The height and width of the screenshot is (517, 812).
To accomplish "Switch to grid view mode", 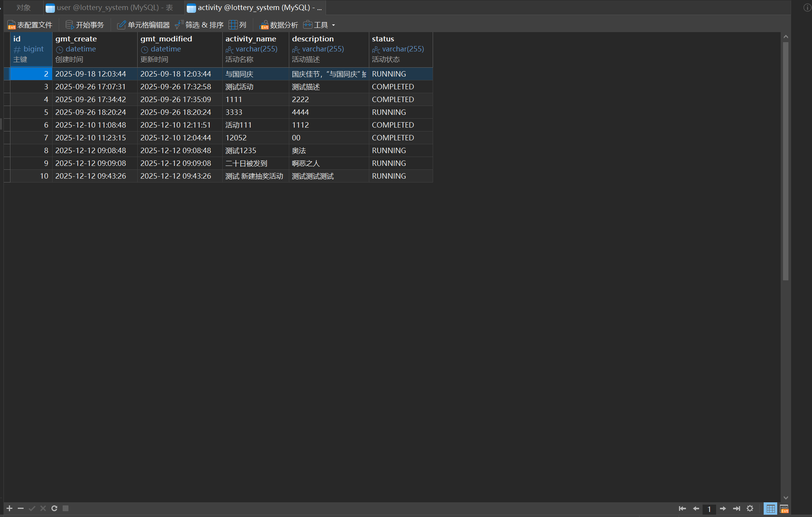I will pos(770,509).
